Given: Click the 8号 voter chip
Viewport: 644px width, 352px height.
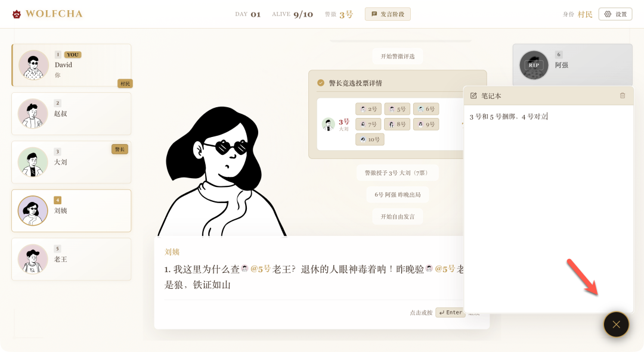Looking at the screenshot, I should (x=397, y=124).
